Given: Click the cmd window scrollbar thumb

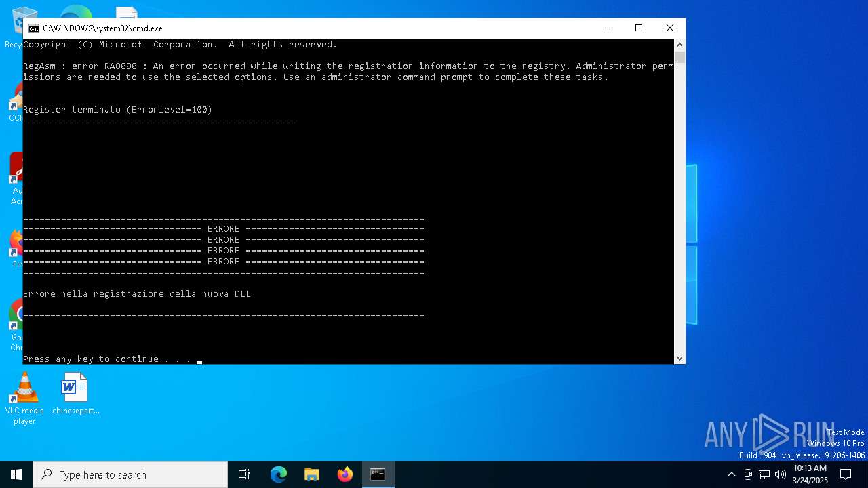Looking at the screenshot, I should (x=679, y=57).
